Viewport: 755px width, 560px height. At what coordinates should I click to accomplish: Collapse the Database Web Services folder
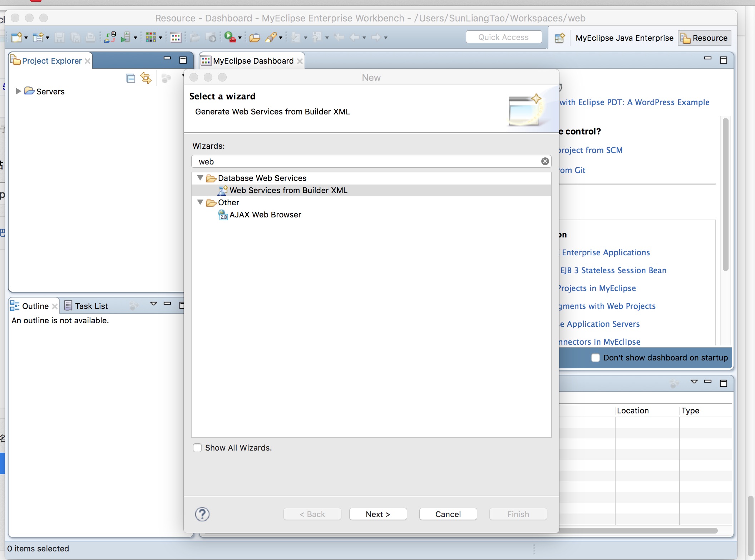point(200,178)
